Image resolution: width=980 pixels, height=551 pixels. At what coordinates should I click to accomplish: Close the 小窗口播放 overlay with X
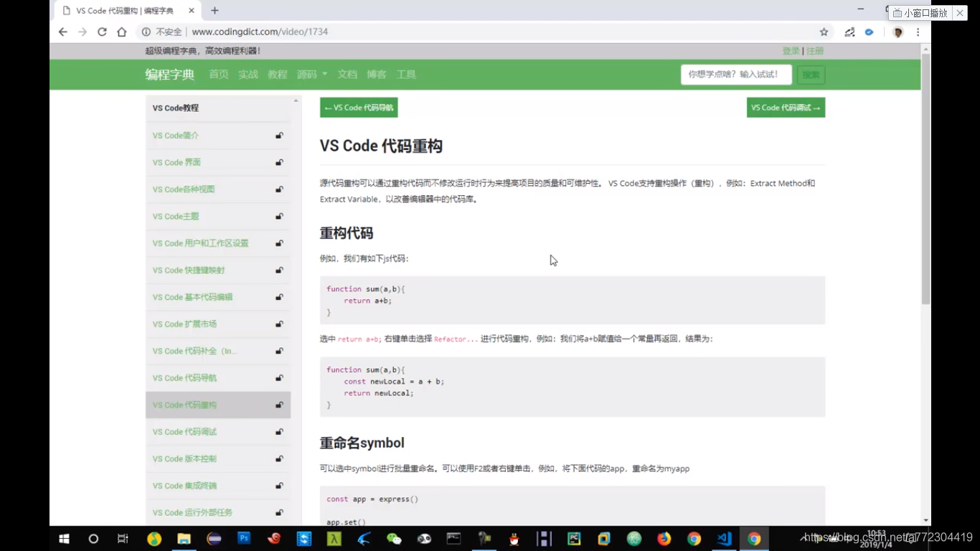click(x=961, y=13)
